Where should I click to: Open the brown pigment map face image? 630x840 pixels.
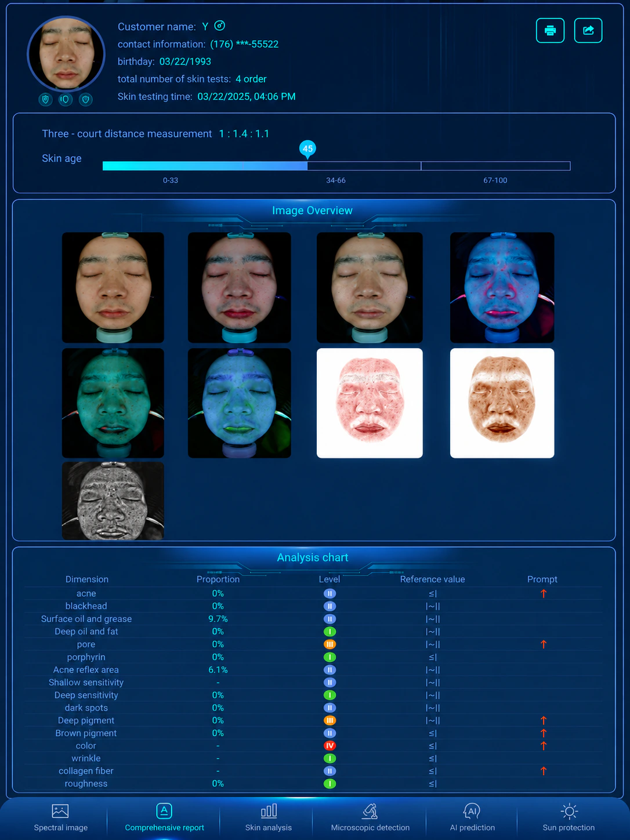pyautogui.click(x=502, y=403)
